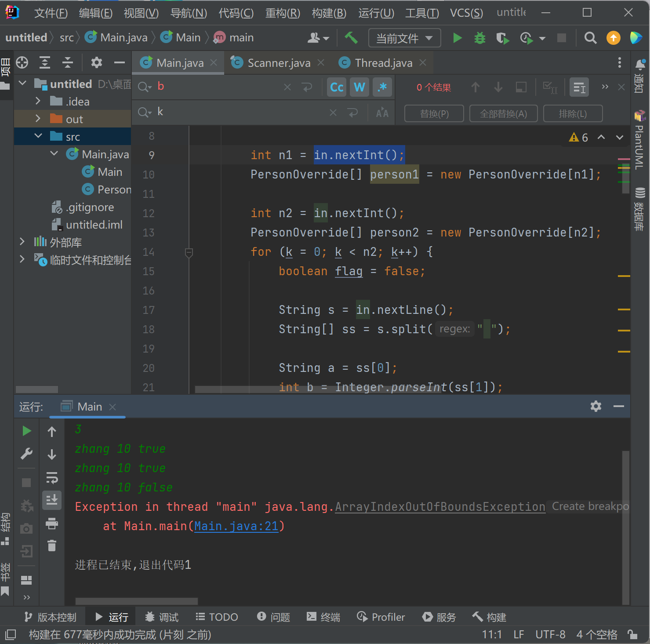Clear console output with trash icon
Screen dimensions: 650x644
[52, 546]
